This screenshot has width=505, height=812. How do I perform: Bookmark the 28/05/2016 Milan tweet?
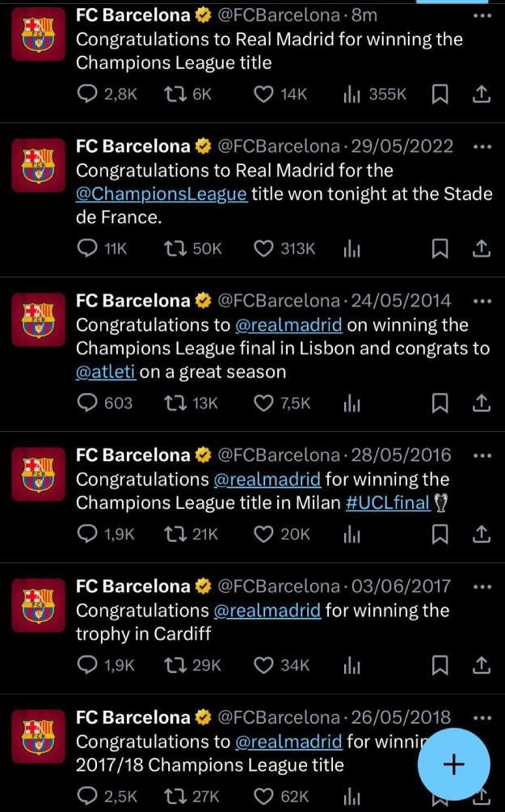click(x=440, y=534)
